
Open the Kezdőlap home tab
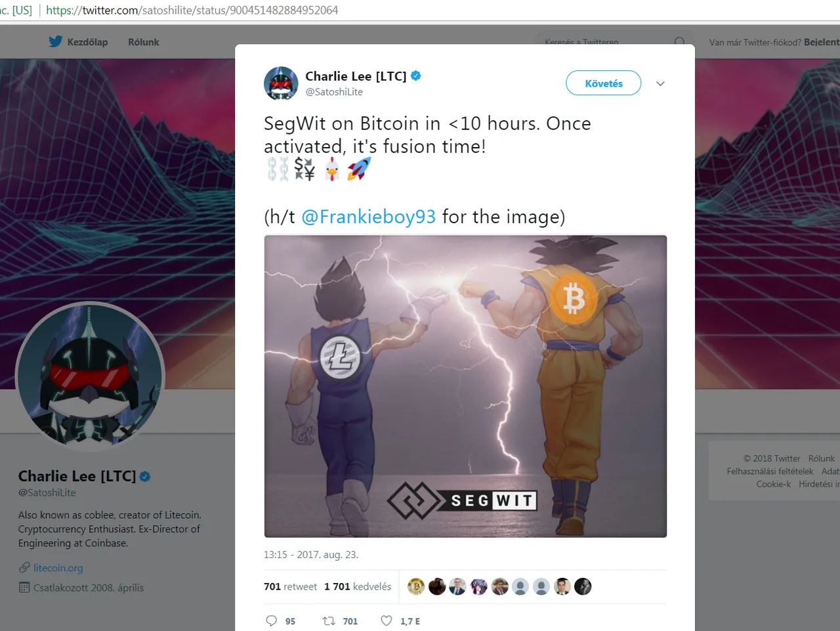(87, 42)
